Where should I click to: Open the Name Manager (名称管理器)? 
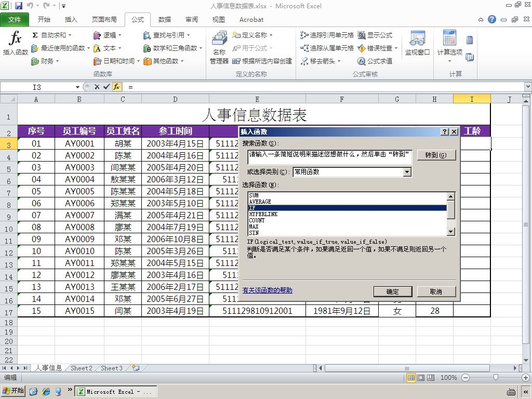(219, 47)
